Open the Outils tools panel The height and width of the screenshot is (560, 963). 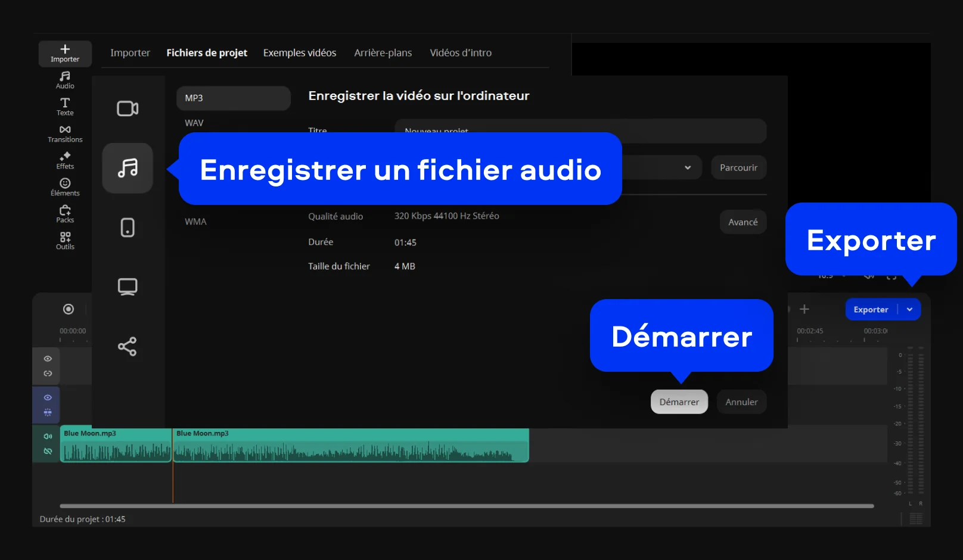tap(65, 241)
